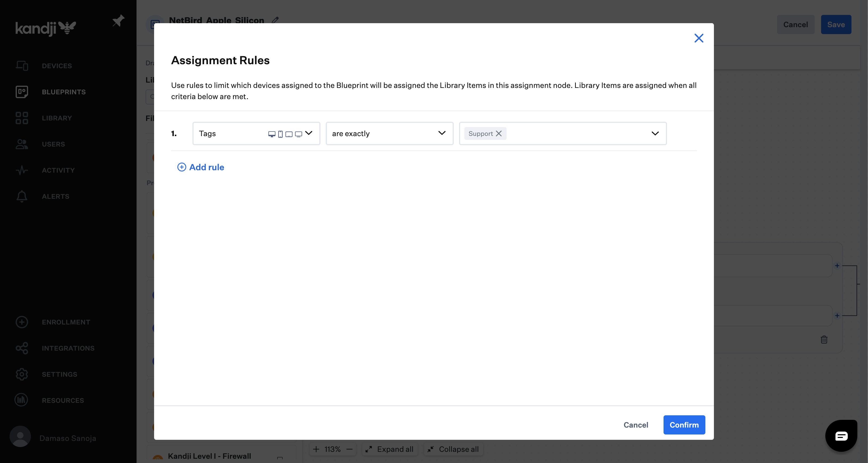Remove the Support tag chip

[x=499, y=133]
